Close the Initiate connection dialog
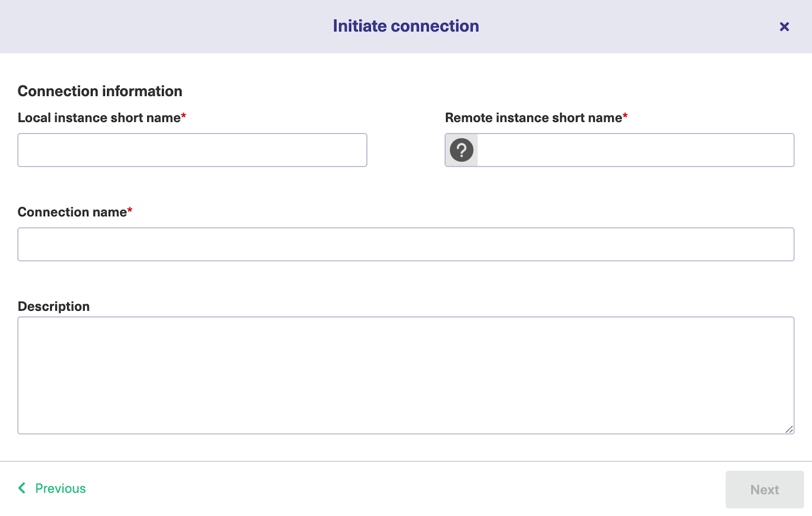This screenshot has width=812, height=516. tap(784, 26)
